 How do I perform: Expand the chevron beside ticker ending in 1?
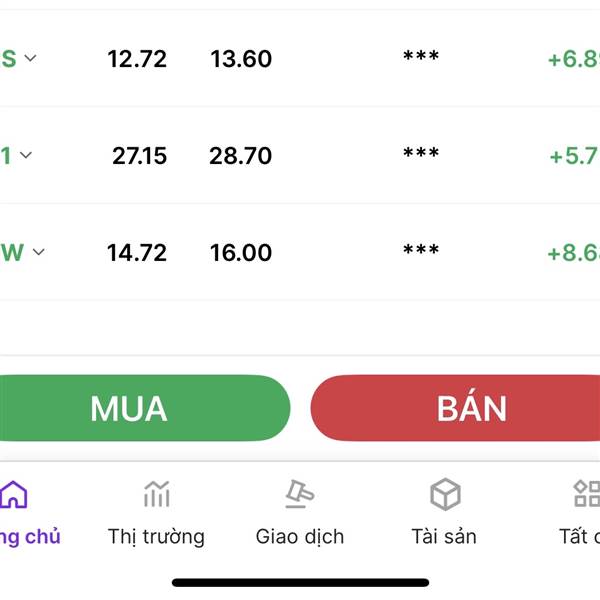[26, 155]
